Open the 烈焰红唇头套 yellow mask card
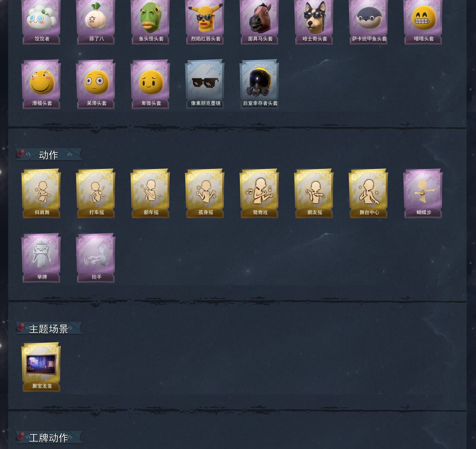476x449 pixels. click(x=205, y=22)
